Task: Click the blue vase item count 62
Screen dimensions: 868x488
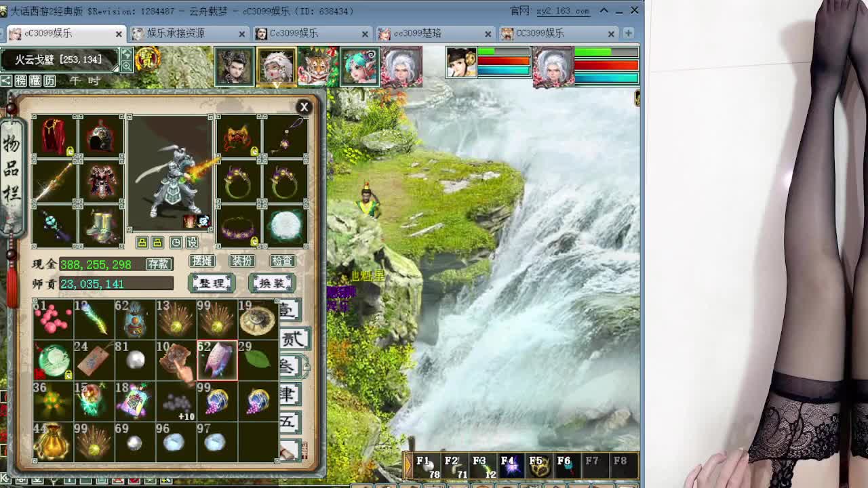Action: (135, 319)
